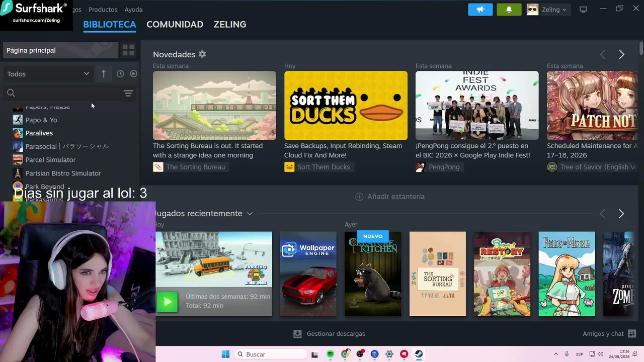Click the PengPong source icon
The width and height of the screenshot is (644, 362).
[421, 167]
